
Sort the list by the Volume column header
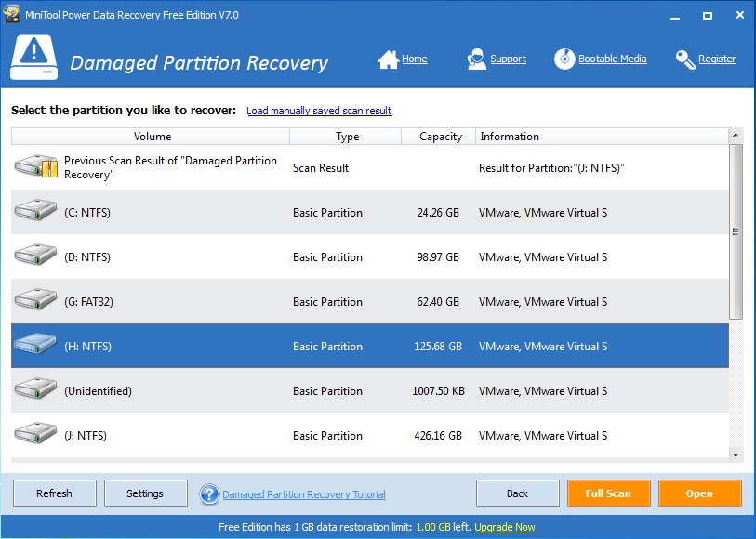click(151, 137)
